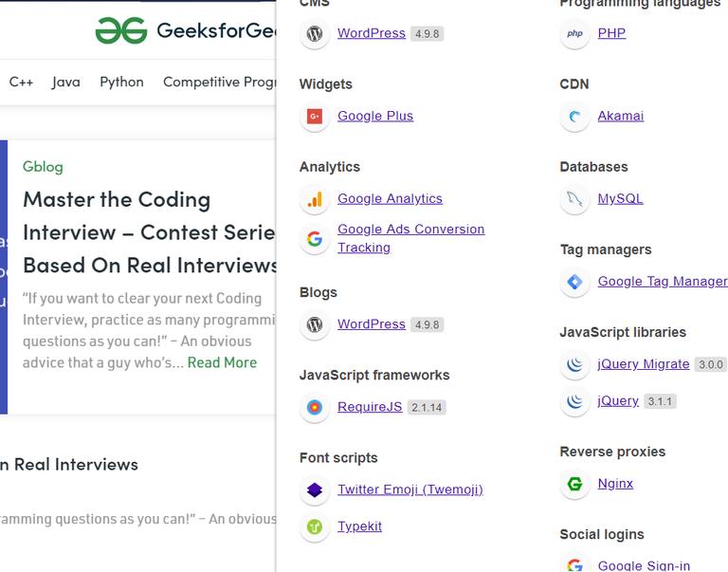
Task: Click the Widgets category heading
Action: [326, 84]
